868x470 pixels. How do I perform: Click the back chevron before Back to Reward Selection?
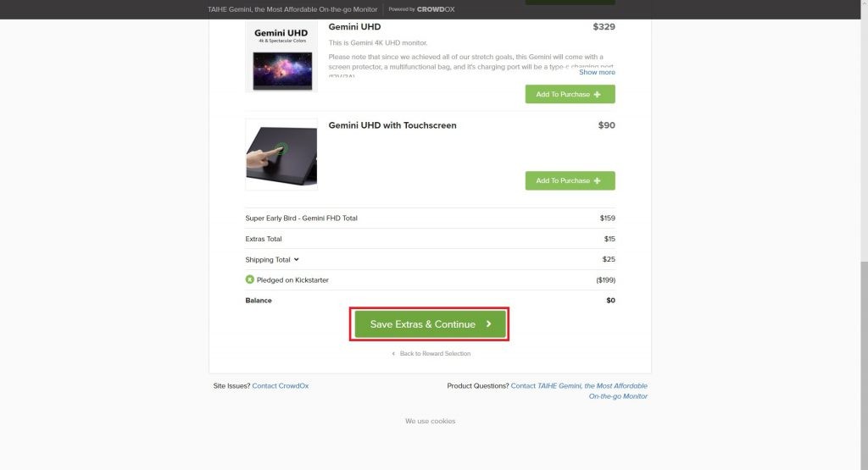tap(393, 354)
